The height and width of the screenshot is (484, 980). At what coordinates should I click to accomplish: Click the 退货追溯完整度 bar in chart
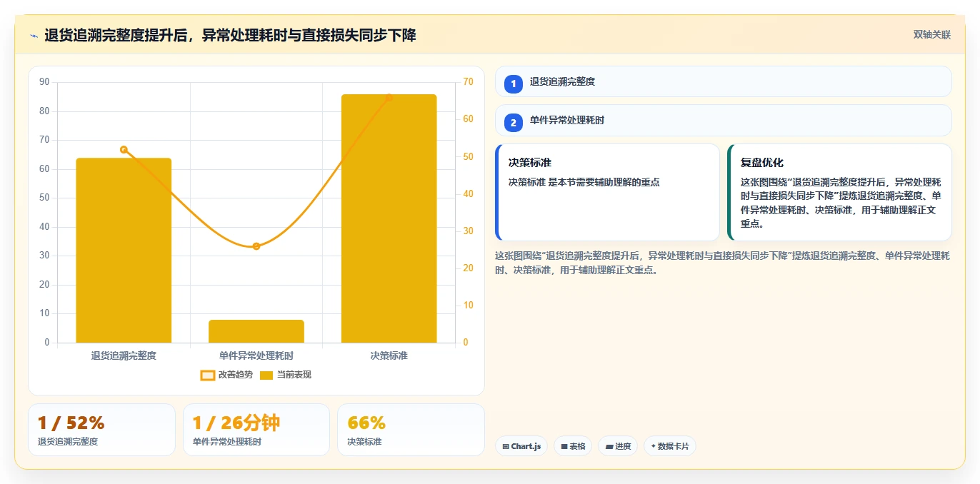[x=124, y=250]
